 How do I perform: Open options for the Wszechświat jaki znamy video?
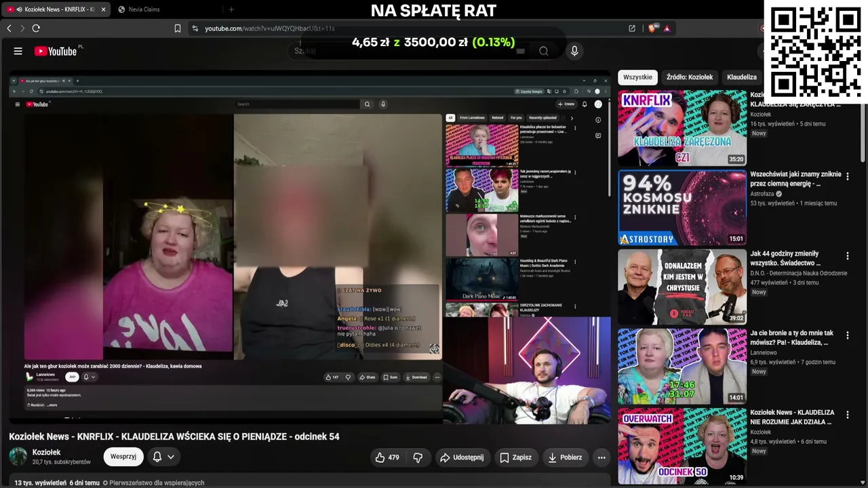pos(847,176)
